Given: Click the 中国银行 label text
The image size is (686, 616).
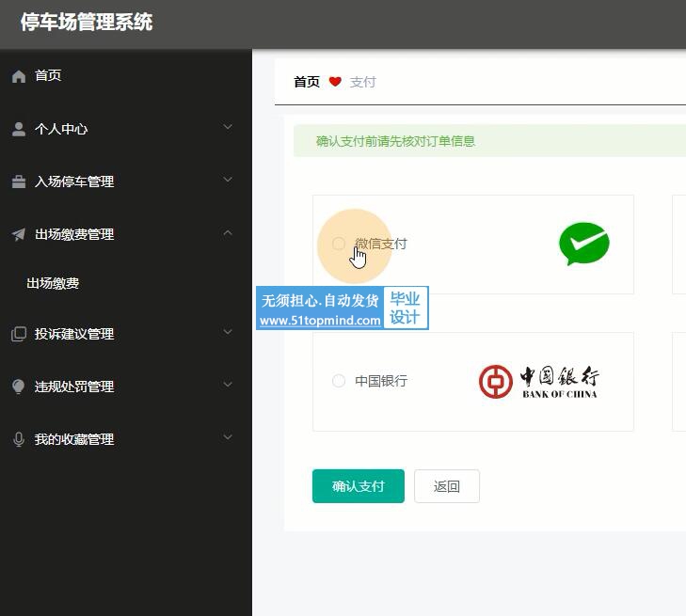Looking at the screenshot, I should [381, 381].
